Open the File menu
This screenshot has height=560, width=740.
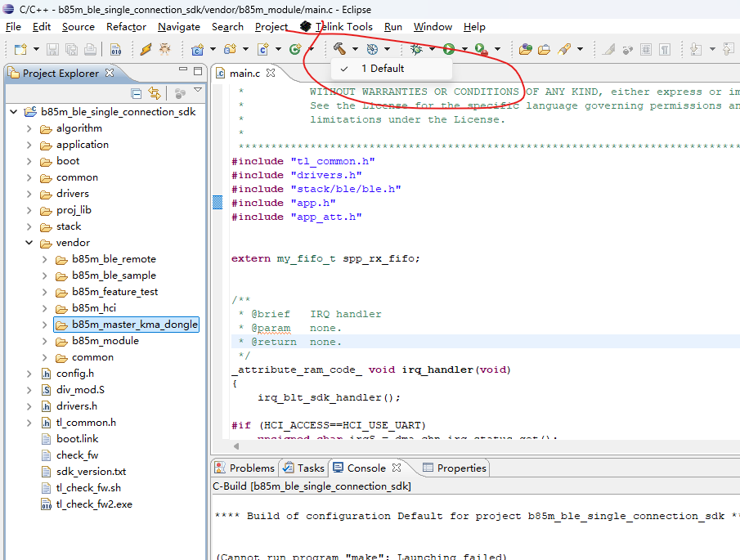(13, 27)
